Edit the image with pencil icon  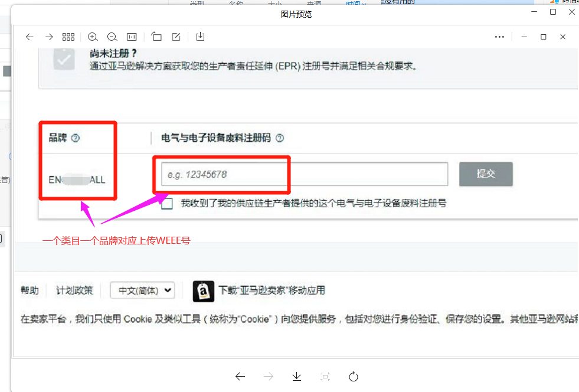click(x=176, y=37)
